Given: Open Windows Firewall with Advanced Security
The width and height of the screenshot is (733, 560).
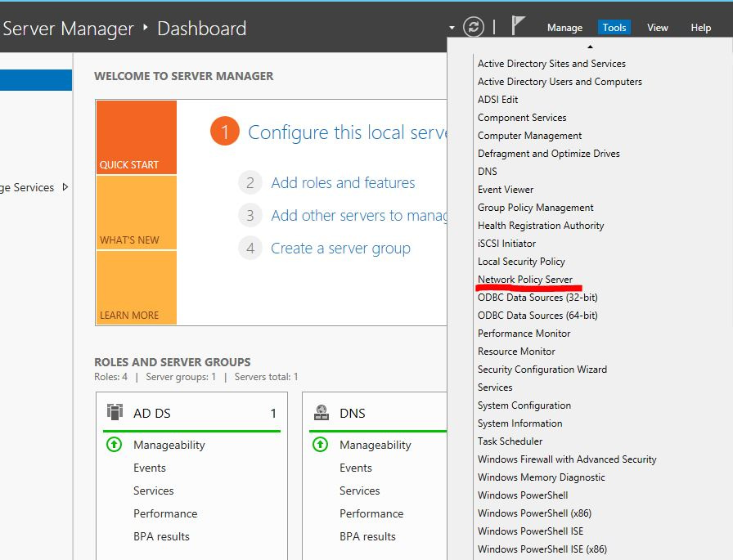Looking at the screenshot, I should pos(567,459).
